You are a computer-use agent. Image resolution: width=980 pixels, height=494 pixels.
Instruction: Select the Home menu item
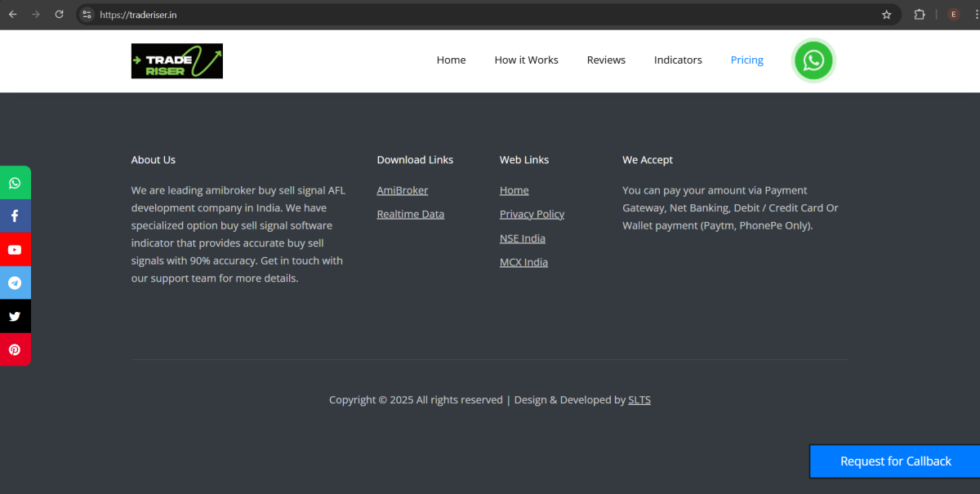[451, 60]
